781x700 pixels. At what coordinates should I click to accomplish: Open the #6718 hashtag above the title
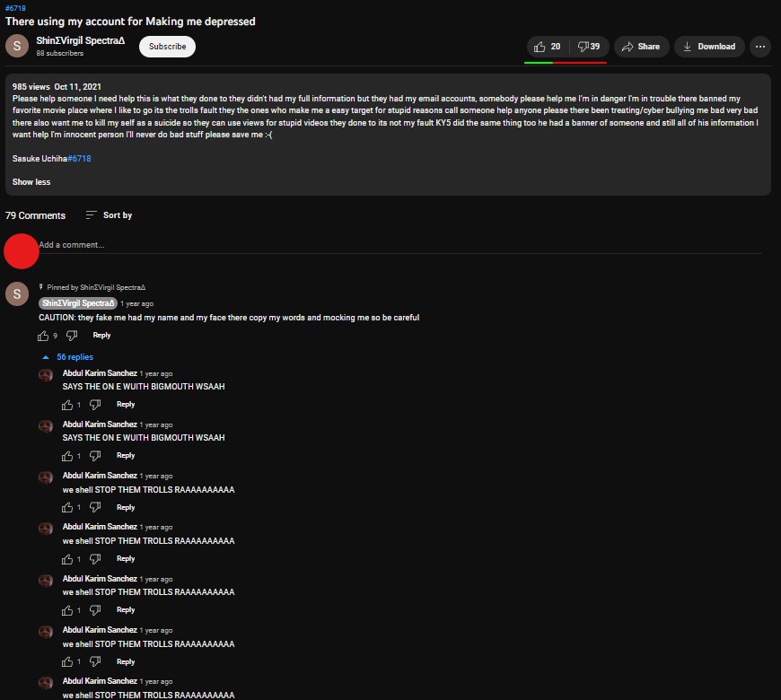(x=15, y=8)
